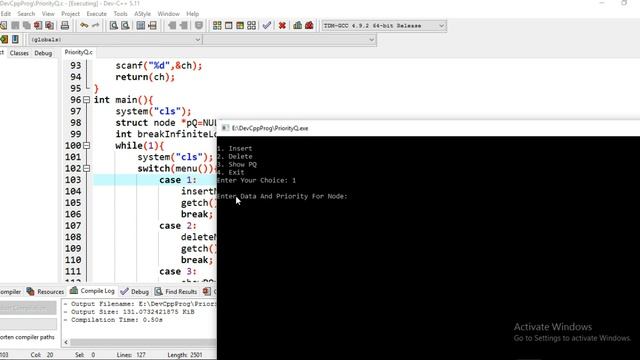Switch to the bottom Debug tab
Viewport: 640px width, 360px height.
coord(135,291)
